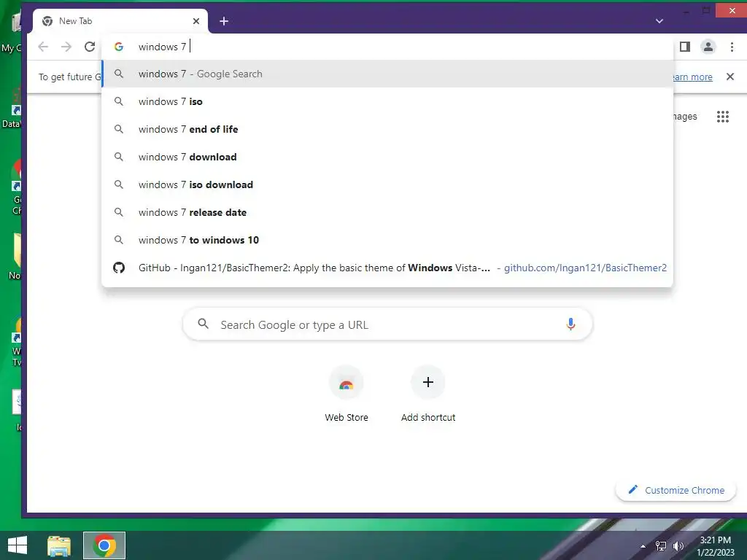
Task: Open File Explorer from the taskbar
Action: pos(59,545)
